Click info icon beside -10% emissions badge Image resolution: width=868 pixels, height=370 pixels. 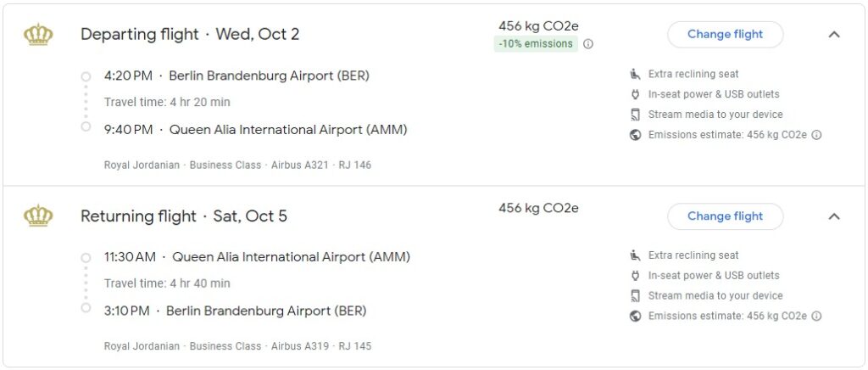[x=588, y=44]
